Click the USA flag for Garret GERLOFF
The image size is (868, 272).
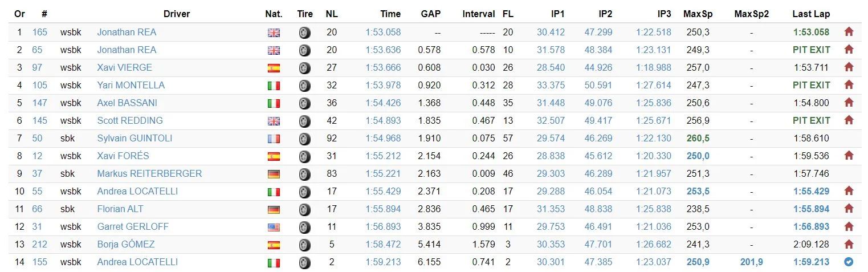click(x=274, y=227)
